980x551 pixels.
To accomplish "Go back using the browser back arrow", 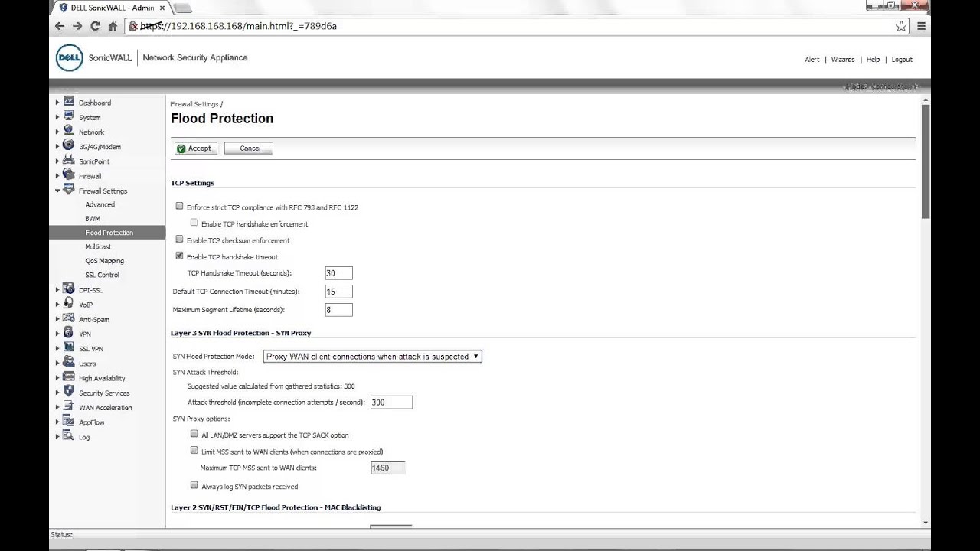I will coord(60,26).
